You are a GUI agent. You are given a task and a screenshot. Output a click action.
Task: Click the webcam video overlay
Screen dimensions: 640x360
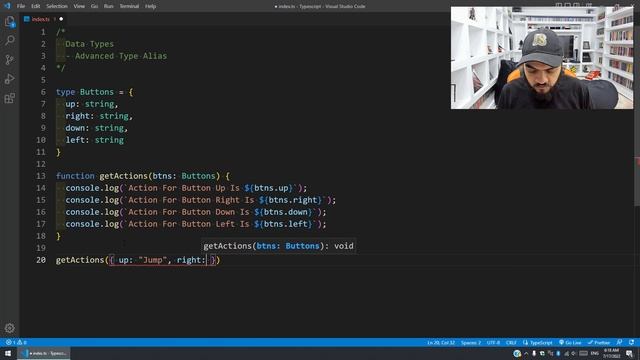click(542, 58)
